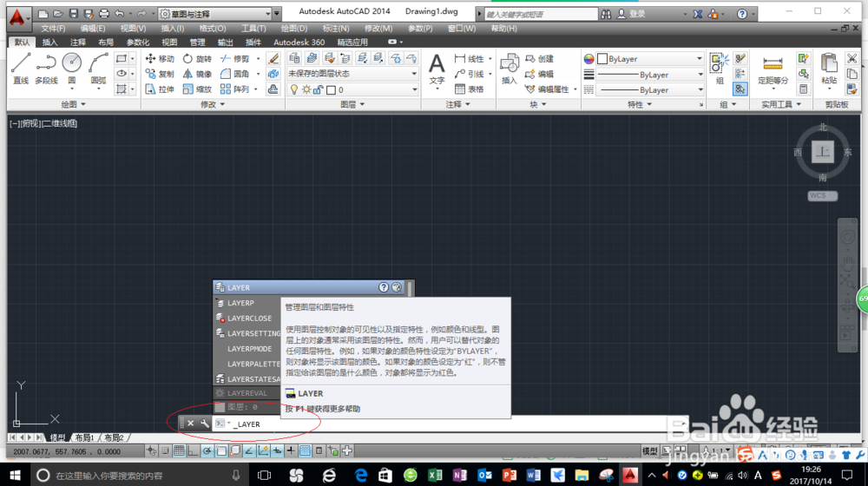Click the ViewCube 上 top face

coord(823,152)
